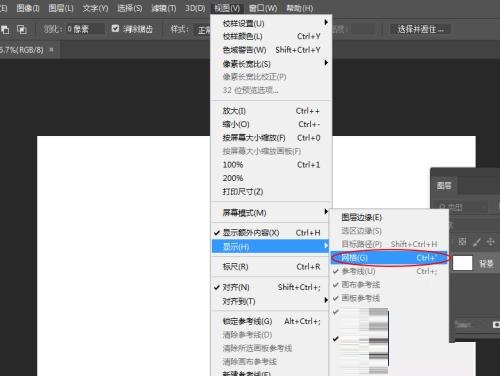Viewport: 500px width, 376px height.
Task: Open the 窗口(W) menu
Action: coord(263,8)
